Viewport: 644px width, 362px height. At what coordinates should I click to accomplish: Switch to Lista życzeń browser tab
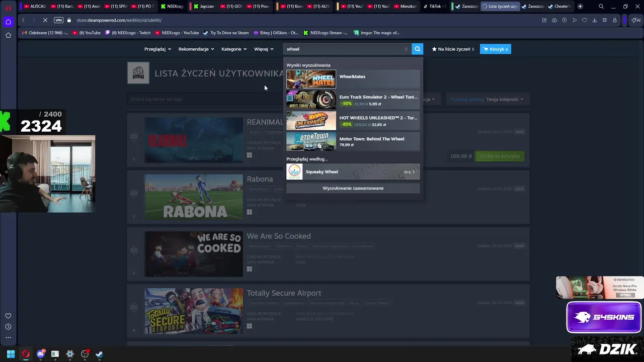(x=500, y=7)
